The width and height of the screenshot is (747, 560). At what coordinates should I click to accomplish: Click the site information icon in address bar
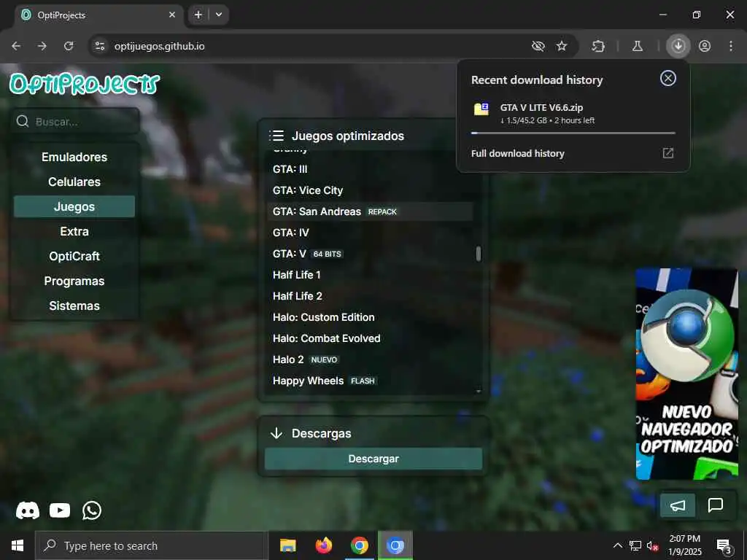click(x=100, y=46)
